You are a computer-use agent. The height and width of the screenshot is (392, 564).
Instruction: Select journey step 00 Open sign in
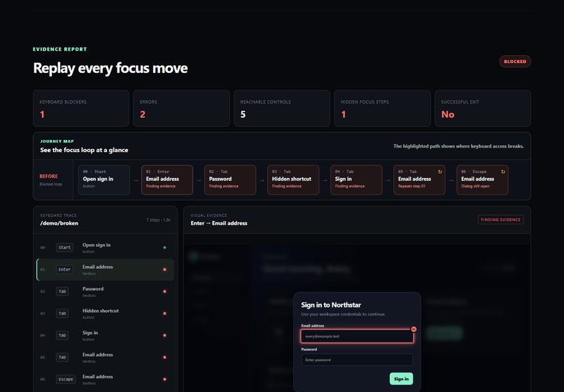point(104,180)
